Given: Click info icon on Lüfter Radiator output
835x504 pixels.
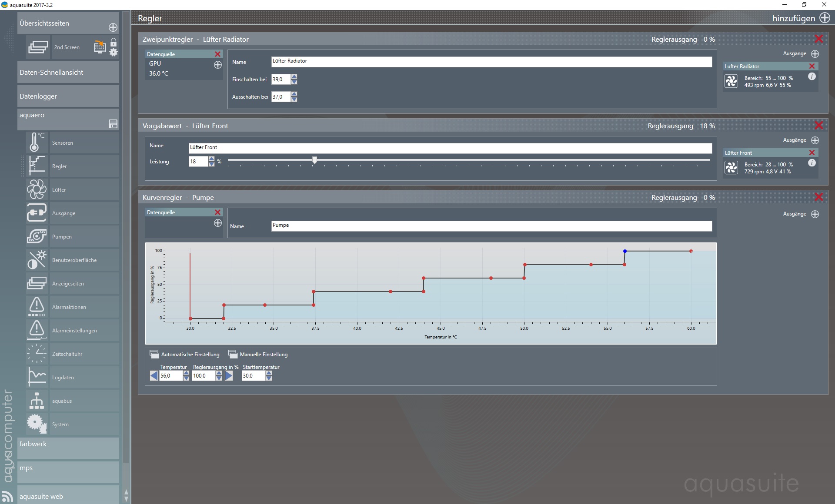Looking at the screenshot, I should point(812,76).
